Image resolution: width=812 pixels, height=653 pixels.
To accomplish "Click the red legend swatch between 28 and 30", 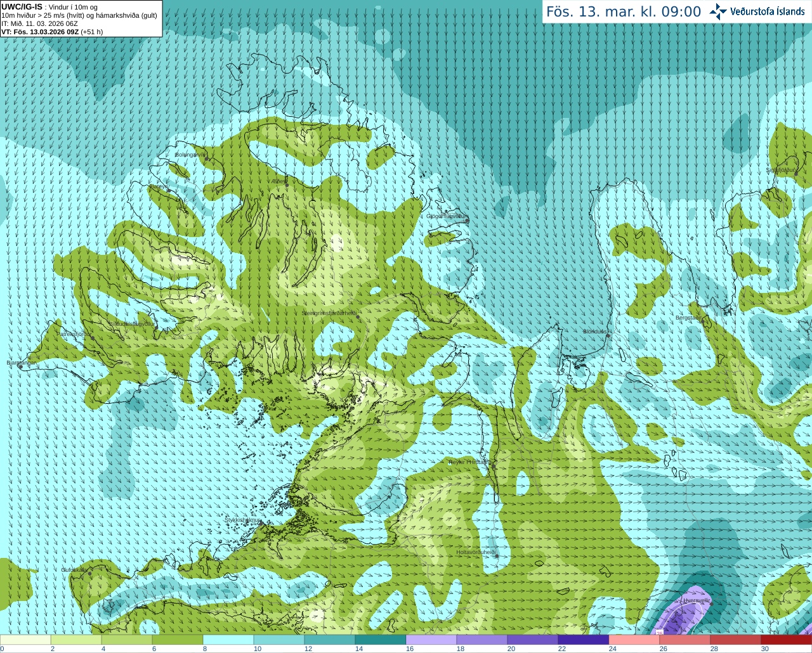I will coord(736,640).
